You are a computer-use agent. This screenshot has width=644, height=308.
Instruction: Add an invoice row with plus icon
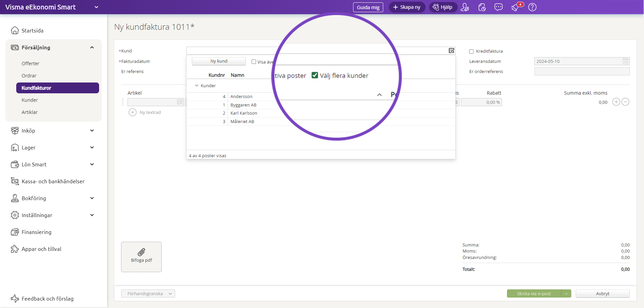coord(616,102)
